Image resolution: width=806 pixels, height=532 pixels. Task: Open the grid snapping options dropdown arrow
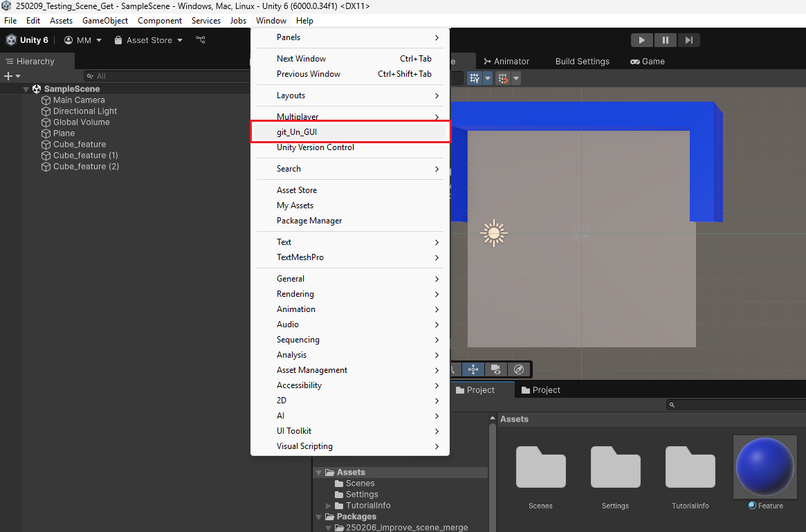[516, 78]
